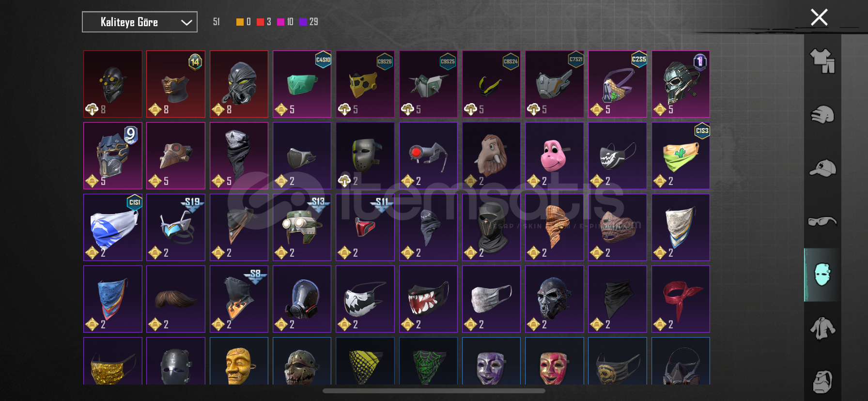Select the S19 visor goggles item
This screenshot has width=868, height=401.
pos(175,227)
